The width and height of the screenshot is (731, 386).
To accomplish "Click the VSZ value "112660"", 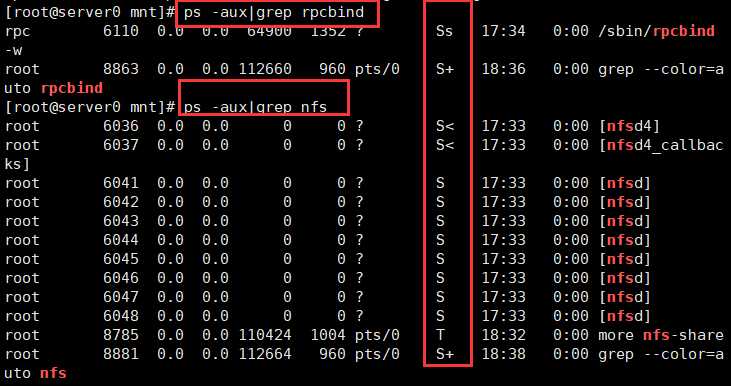I will click(x=265, y=69).
